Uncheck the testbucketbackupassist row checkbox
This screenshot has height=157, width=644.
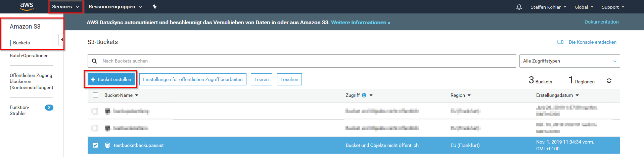95,145
